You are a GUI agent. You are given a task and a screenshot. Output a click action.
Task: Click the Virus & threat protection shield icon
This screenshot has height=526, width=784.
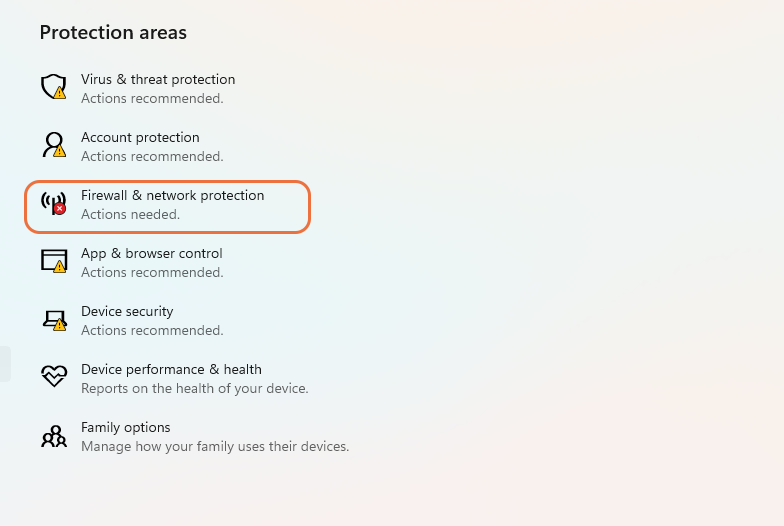coord(53,87)
